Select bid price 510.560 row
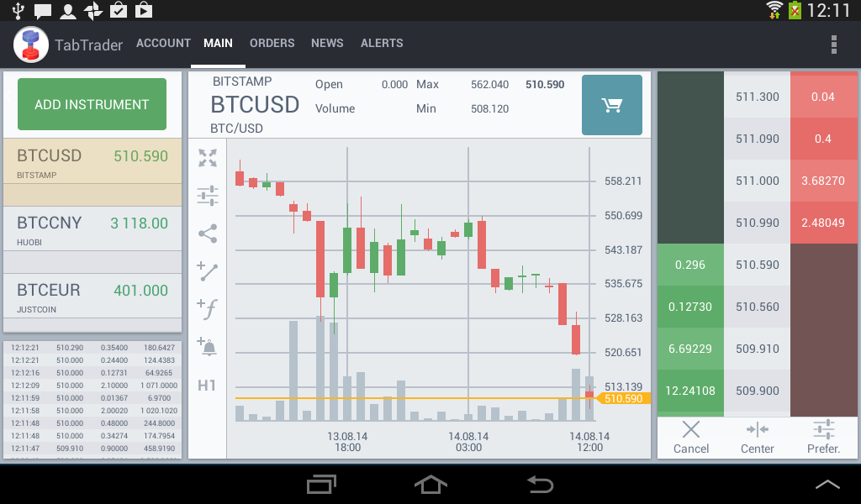Viewport: 861px width, 504px height. click(758, 307)
